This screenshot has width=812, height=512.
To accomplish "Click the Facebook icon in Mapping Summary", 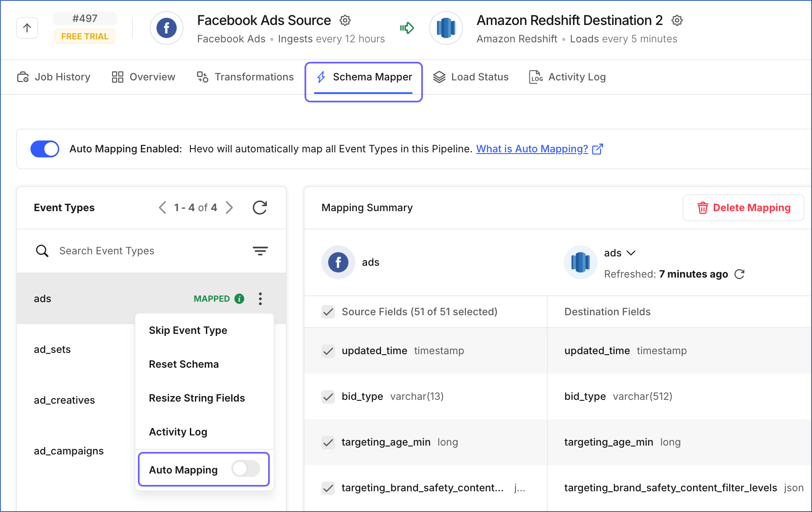I will click(338, 262).
